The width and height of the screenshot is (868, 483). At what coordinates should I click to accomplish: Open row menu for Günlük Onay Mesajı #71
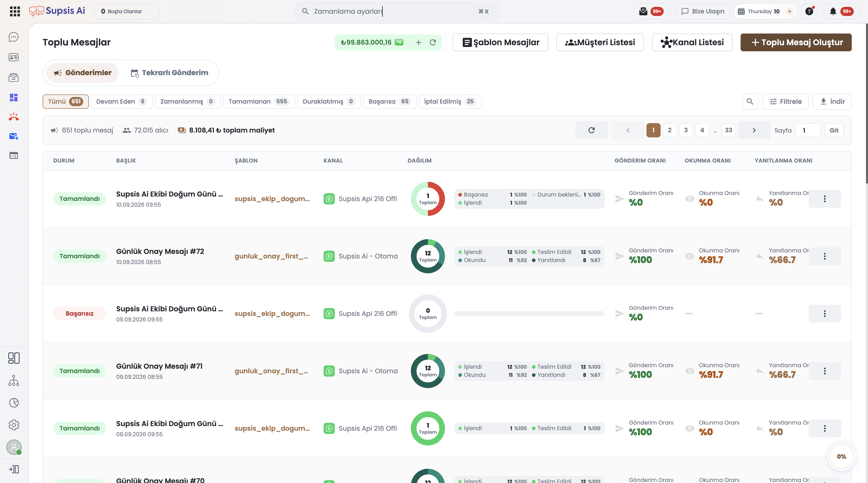825,371
